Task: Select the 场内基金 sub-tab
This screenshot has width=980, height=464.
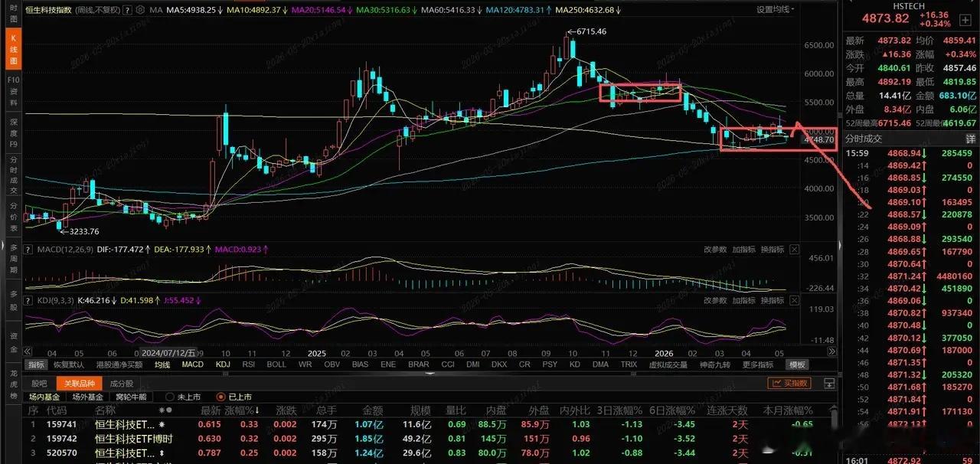Action: coord(44,397)
